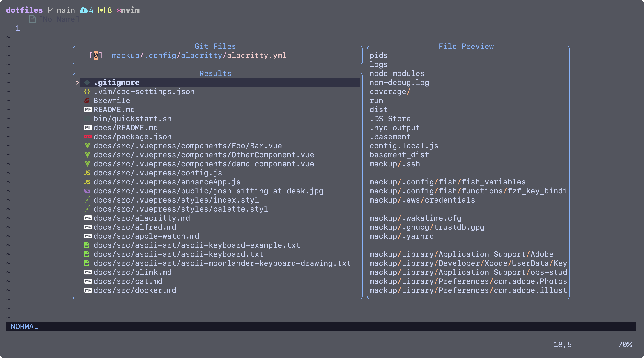Screen dimensions: 644x358
Task: Click the ruby icon next to Brewfile
Action: [87, 101]
